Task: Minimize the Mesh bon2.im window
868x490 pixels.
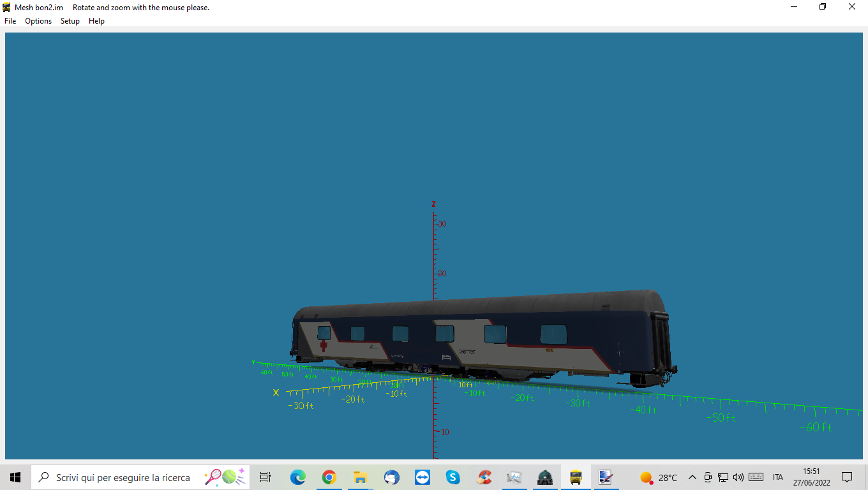Action: (x=794, y=7)
